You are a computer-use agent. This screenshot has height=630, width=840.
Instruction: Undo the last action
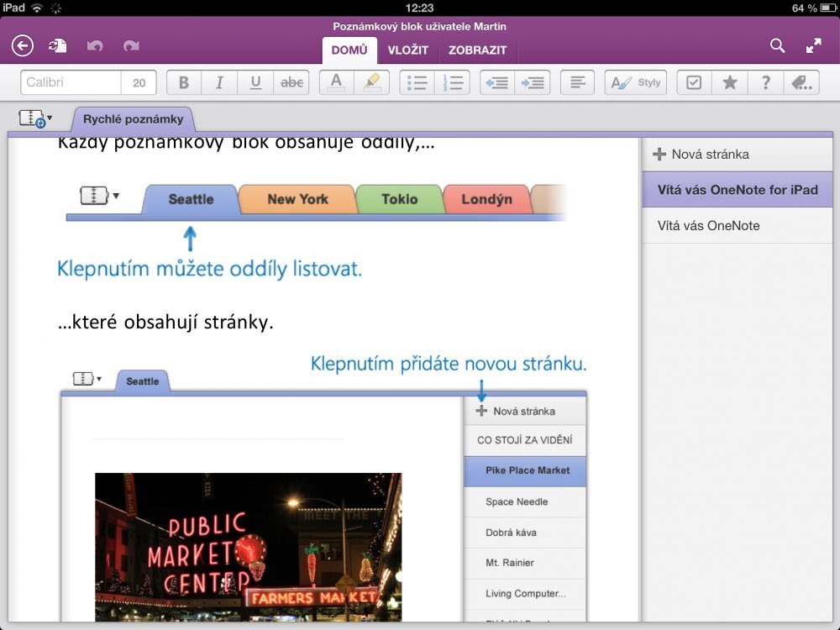coord(95,45)
